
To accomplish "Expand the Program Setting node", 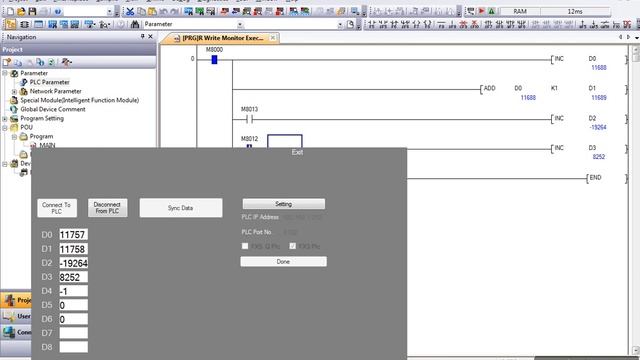I will pos(5,118).
